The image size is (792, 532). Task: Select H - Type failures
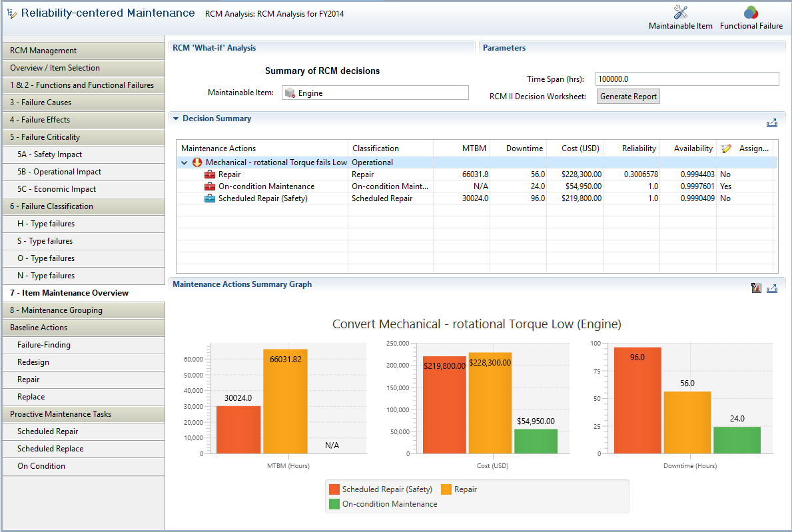84,224
